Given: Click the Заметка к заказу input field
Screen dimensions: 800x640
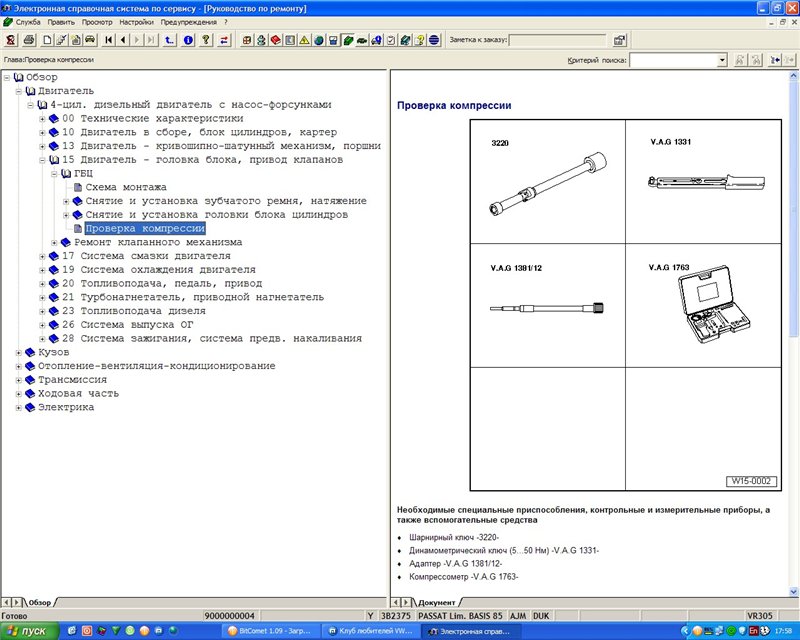Looking at the screenshot, I should pyautogui.click(x=557, y=40).
